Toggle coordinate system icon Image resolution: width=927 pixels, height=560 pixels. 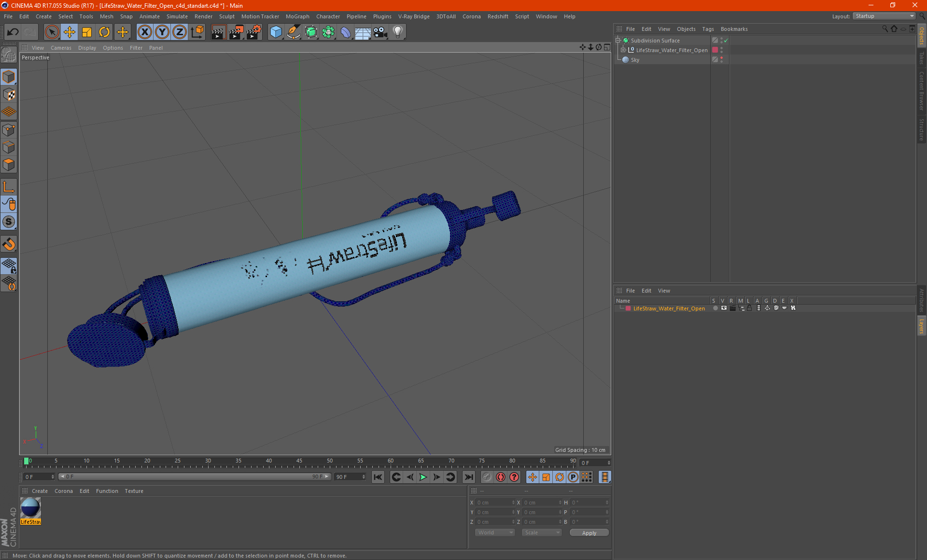tap(197, 32)
